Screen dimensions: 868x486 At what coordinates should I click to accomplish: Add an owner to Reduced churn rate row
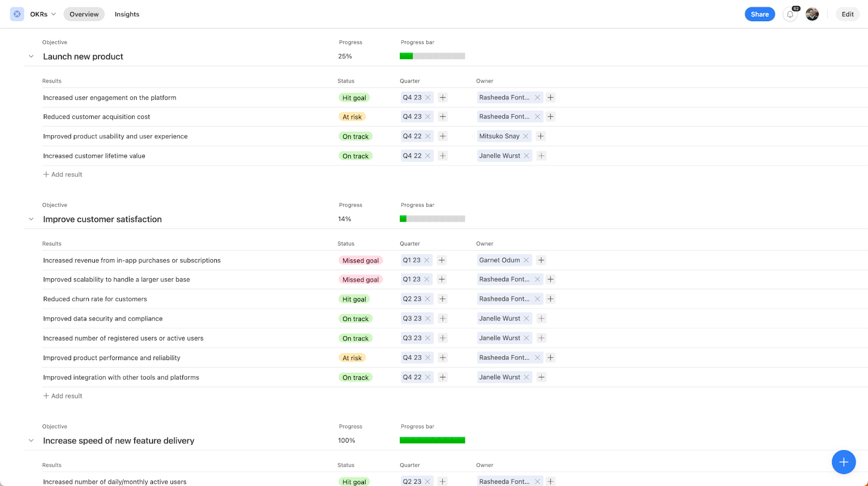[551, 299]
